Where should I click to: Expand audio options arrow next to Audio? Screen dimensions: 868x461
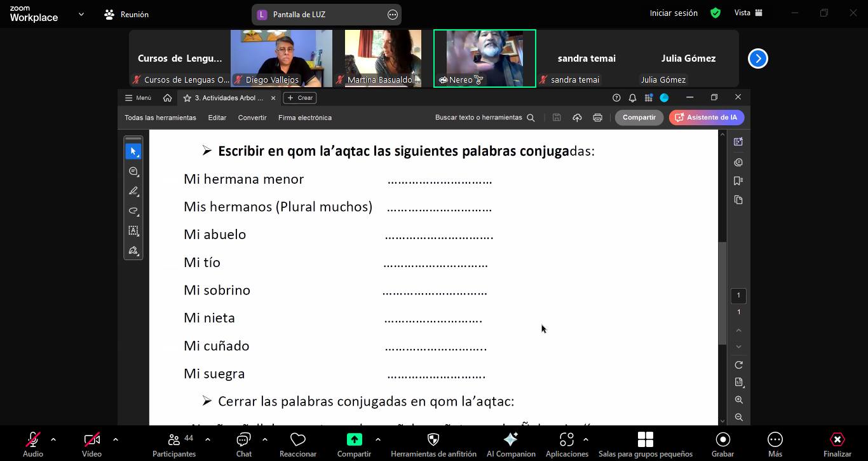point(53,439)
